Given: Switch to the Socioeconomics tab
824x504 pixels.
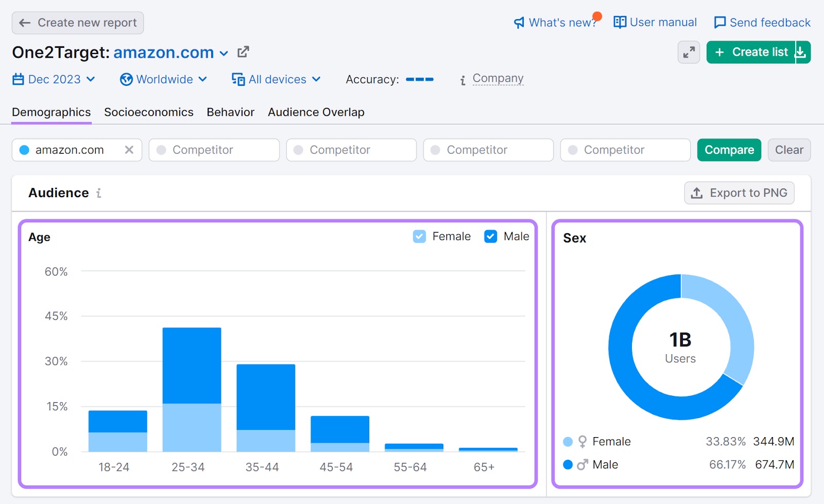Looking at the screenshot, I should click(x=149, y=112).
